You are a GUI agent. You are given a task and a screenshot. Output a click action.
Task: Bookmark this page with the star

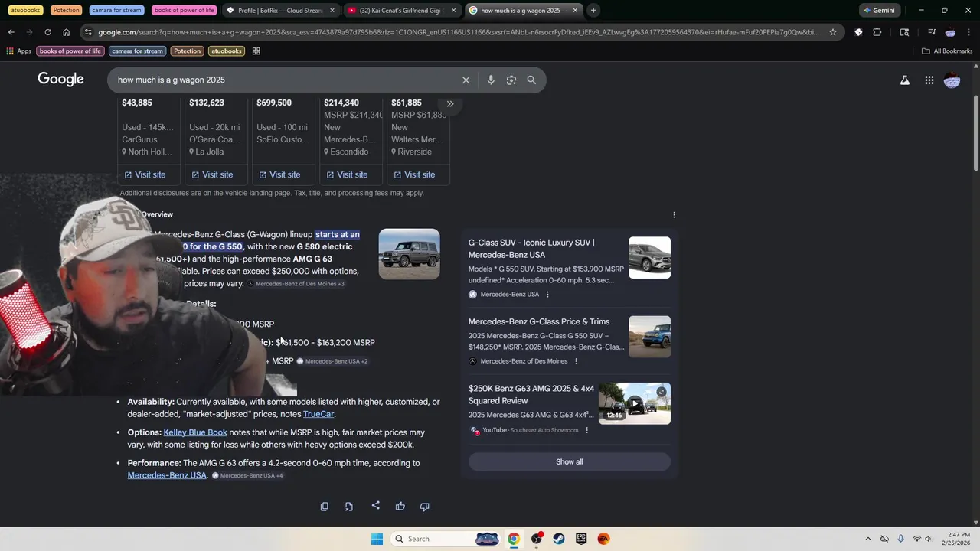pos(833,32)
